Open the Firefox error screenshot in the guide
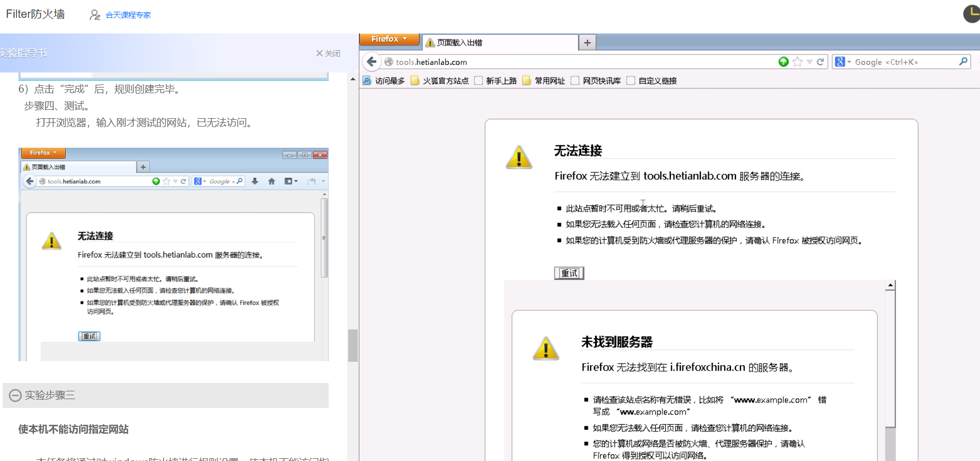Viewport: 980px width, 461px height. [x=173, y=254]
